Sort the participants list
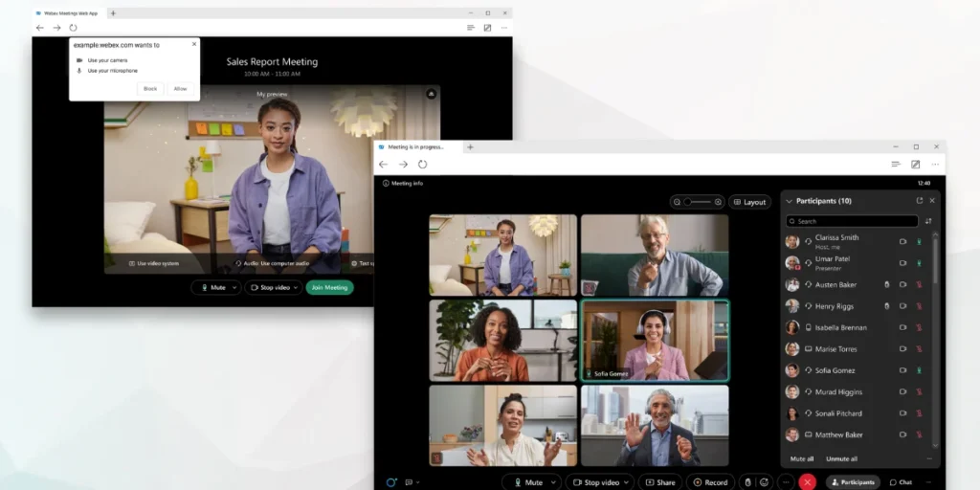Image resolution: width=980 pixels, height=490 pixels. 928,221
